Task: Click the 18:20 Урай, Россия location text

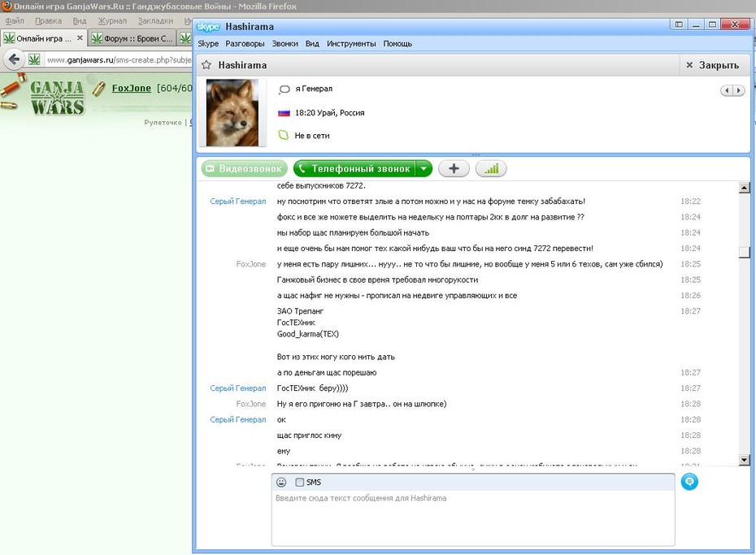Action: pyautogui.click(x=329, y=113)
